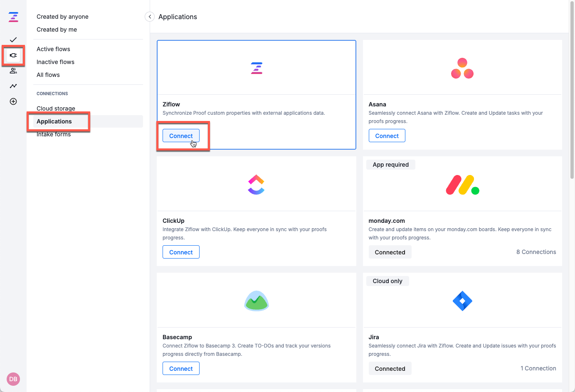Viewport: 575px width, 392px height.
Task: Connect the Asana integration
Action: click(387, 136)
